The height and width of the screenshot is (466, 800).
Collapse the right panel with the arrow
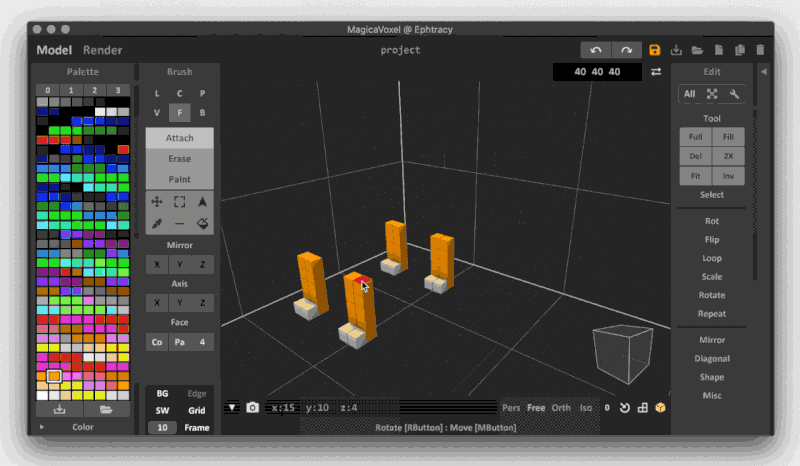tap(763, 72)
